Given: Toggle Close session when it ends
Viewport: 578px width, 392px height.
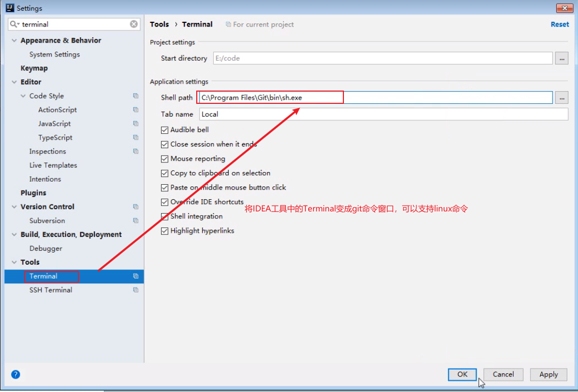Looking at the screenshot, I should 164,144.
